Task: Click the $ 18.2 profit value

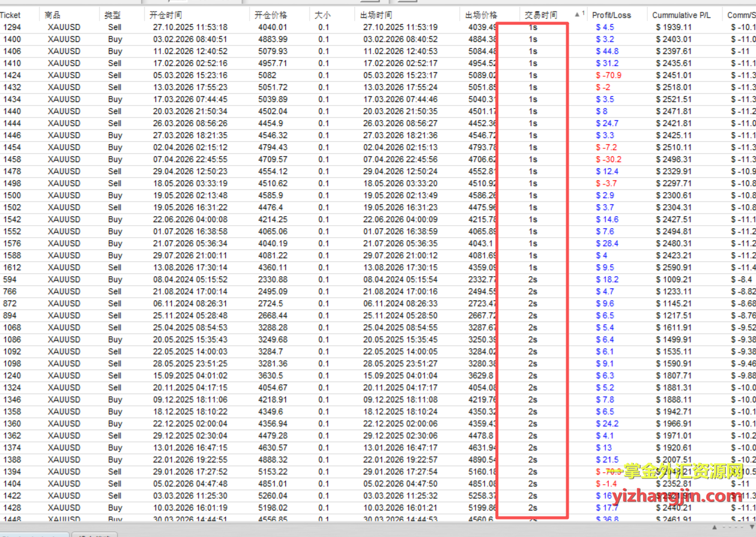Action: pos(607,279)
